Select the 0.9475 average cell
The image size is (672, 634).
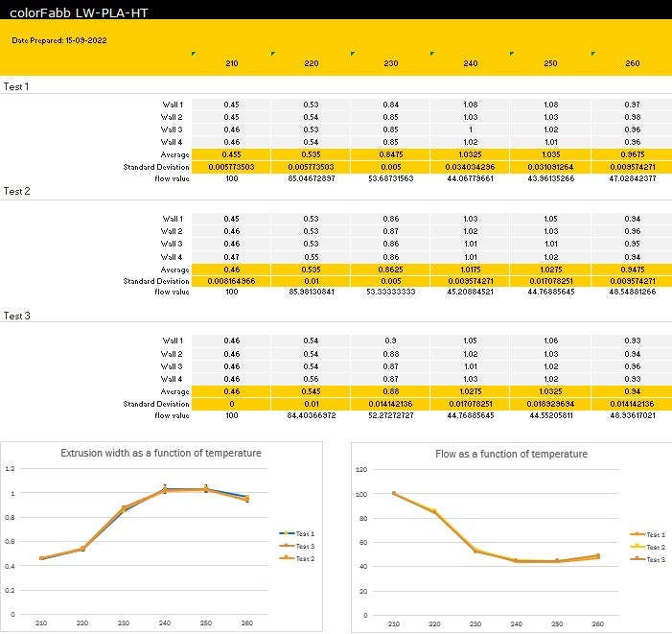(632, 270)
